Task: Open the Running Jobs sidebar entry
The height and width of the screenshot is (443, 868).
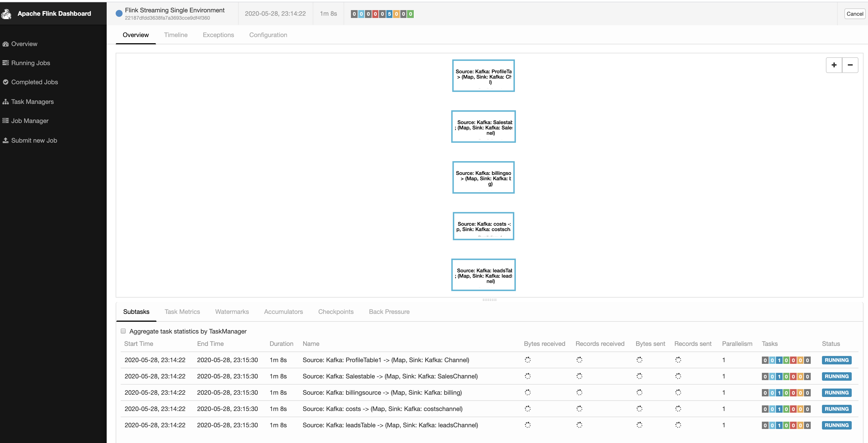Action: click(30, 63)
